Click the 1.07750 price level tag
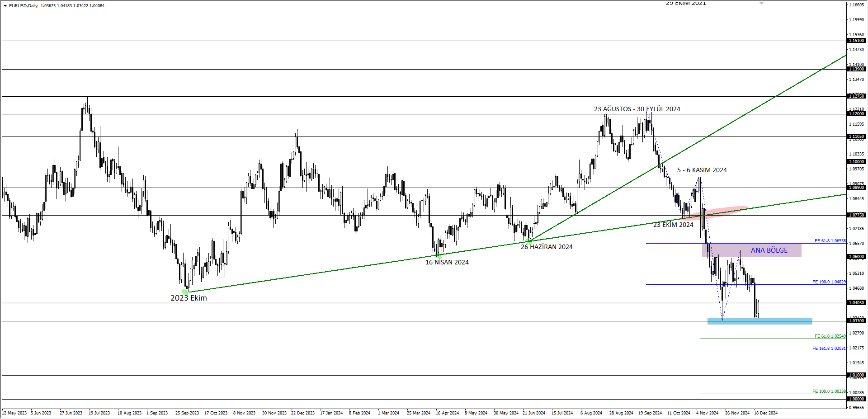 [x=856, y=215]
